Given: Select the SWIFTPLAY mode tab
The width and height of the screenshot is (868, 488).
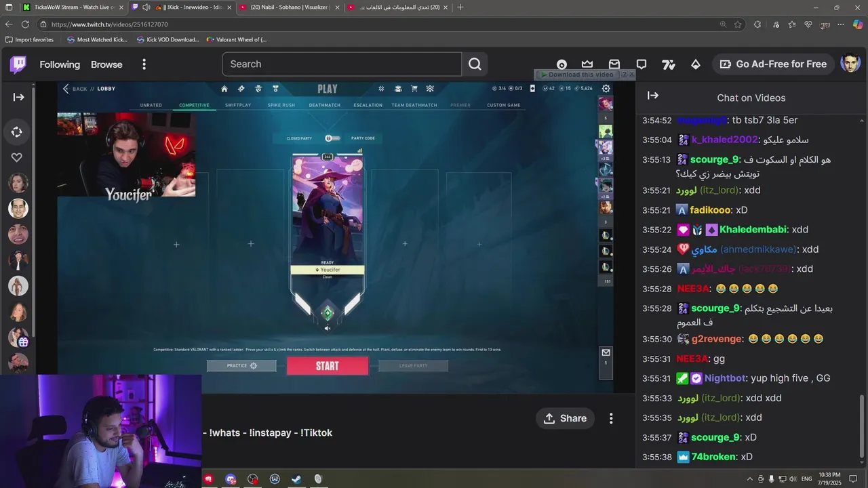Looking at the screenshot, I should [238, 105].
